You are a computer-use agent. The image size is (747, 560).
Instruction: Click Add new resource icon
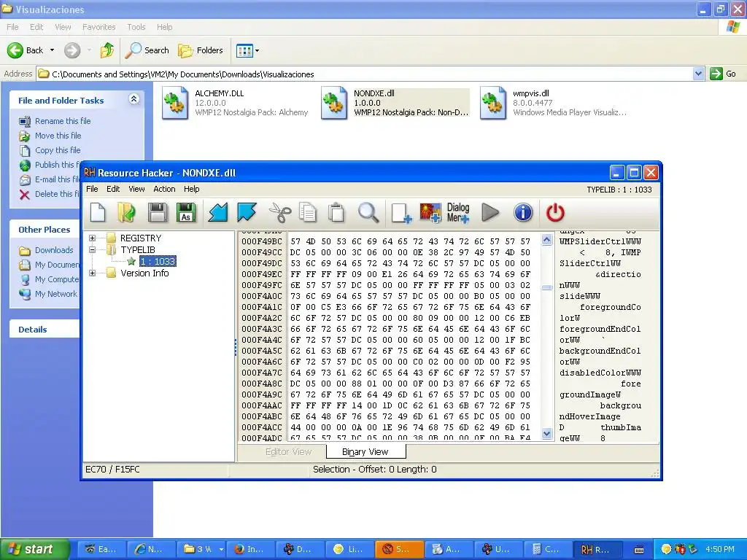pyautogui.click(x=400, y=212)
